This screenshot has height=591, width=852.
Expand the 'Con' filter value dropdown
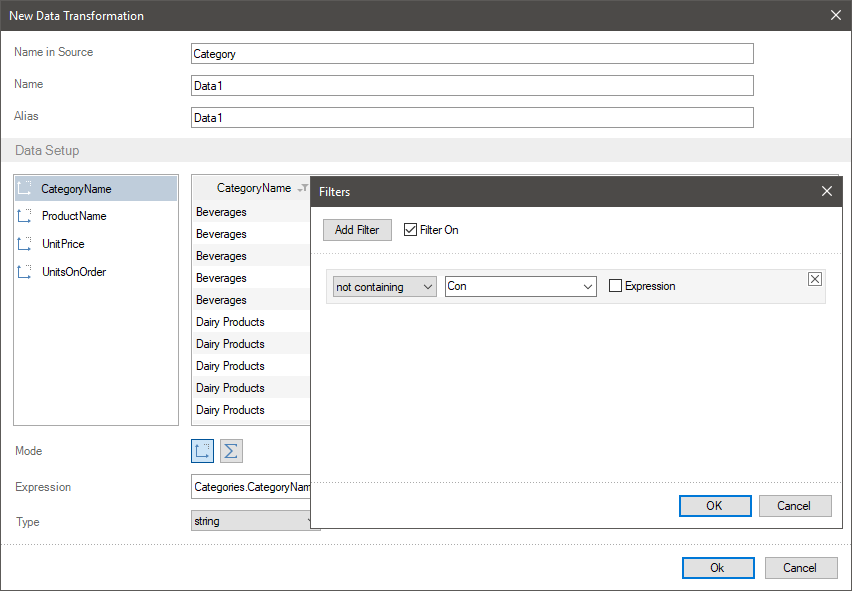[587, 287]
